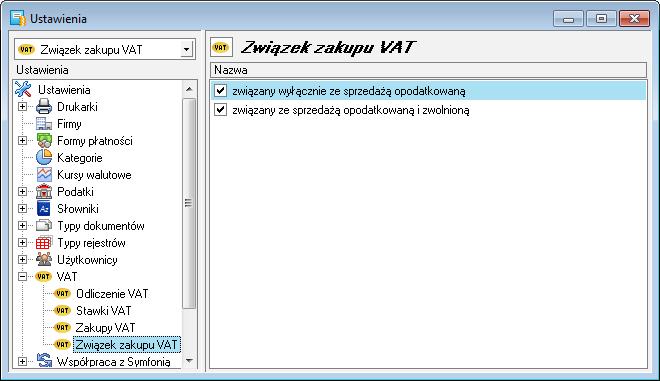Expand the Formy płatności tree node
This screenshot has height=381, width=660.
22,141
